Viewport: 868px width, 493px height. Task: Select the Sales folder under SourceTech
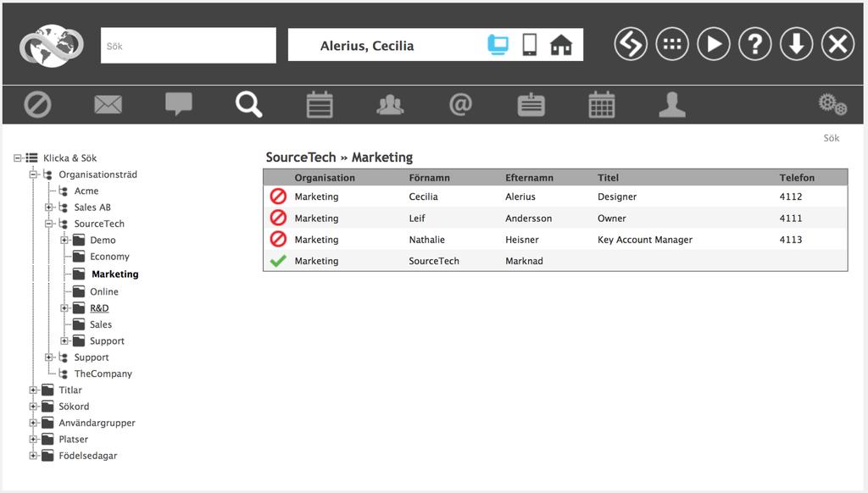point(101,324)
